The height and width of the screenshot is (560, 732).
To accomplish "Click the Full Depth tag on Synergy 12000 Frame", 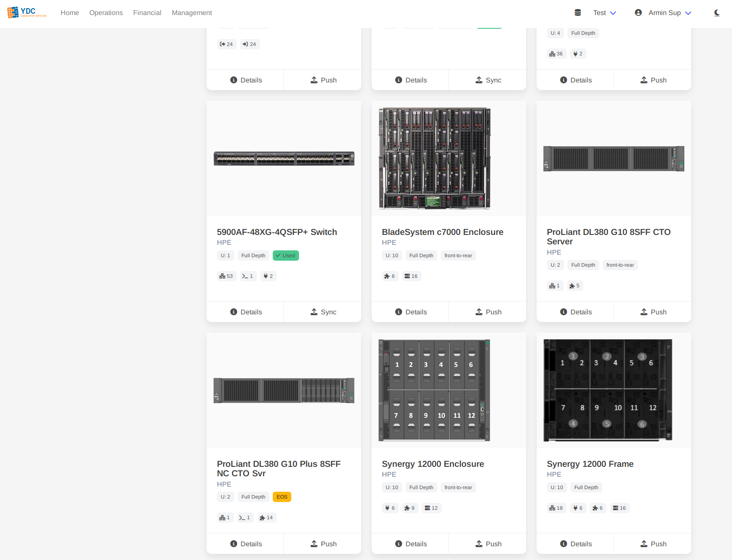I will coord(586,487).
